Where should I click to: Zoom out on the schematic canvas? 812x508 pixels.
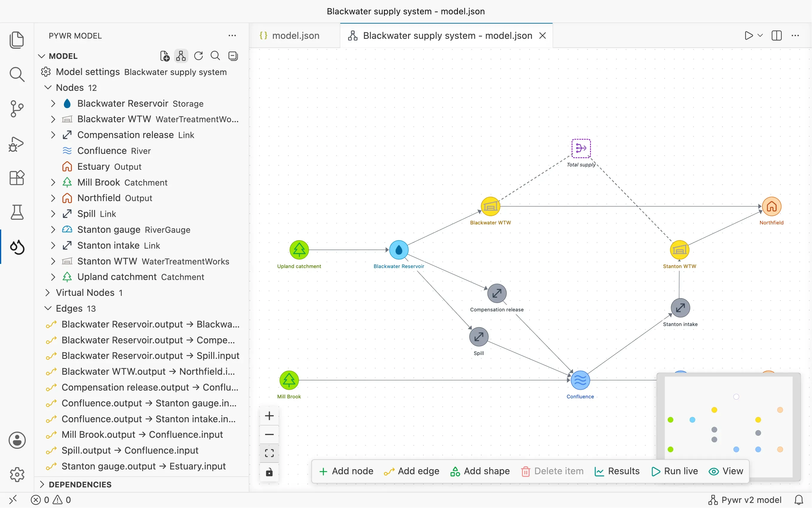coord(269,435)
